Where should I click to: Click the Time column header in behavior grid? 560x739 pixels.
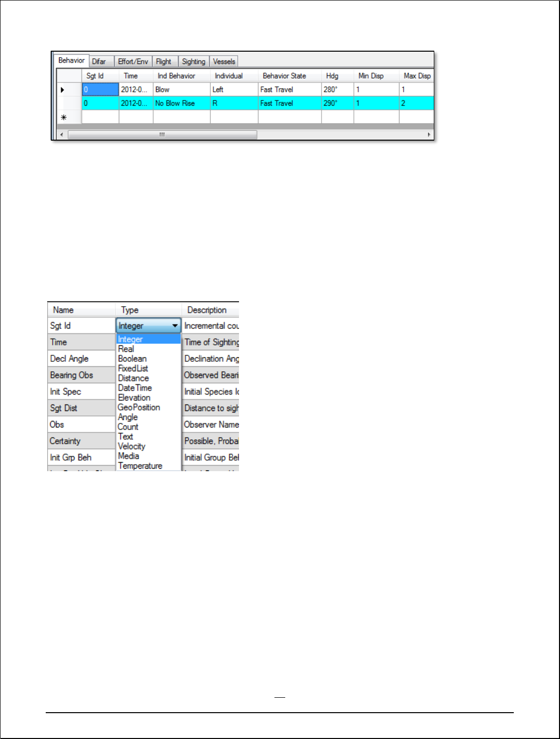136,76
